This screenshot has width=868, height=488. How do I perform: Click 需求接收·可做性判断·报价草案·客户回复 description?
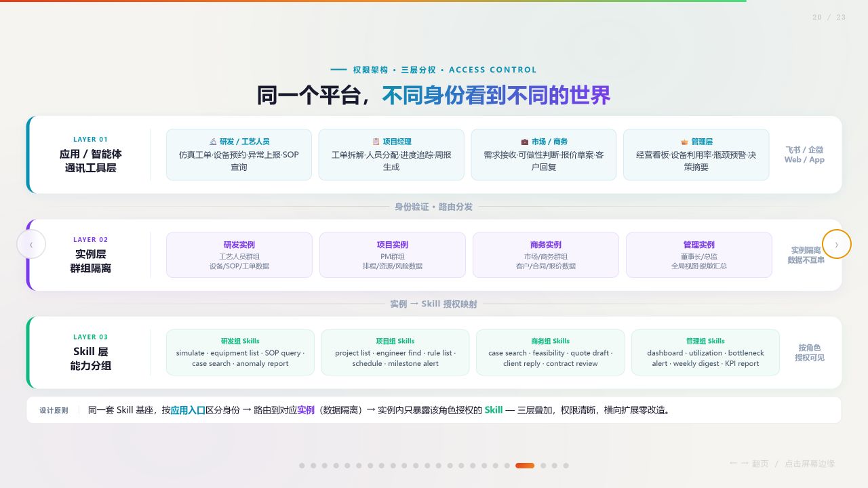tap(544, 161)
